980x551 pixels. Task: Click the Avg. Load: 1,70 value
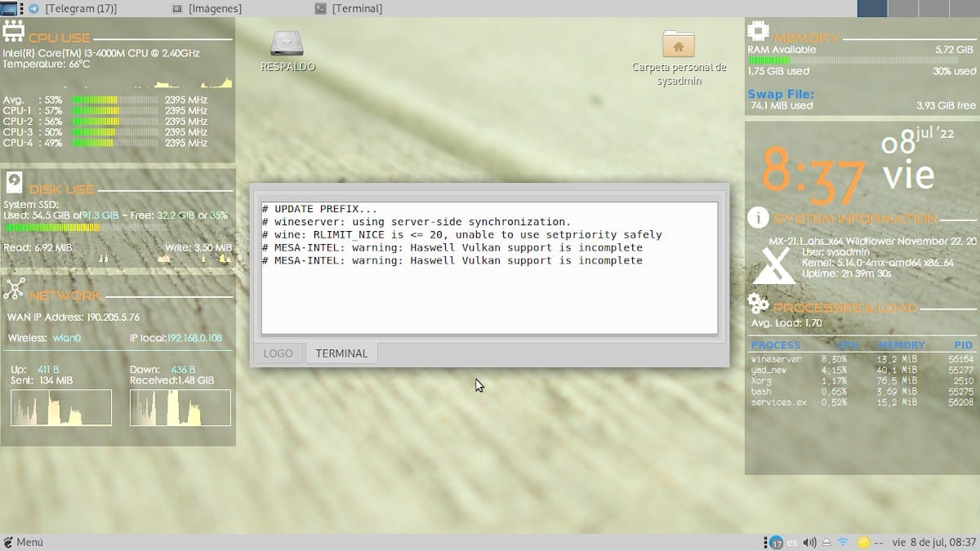[x=786, y=323]
